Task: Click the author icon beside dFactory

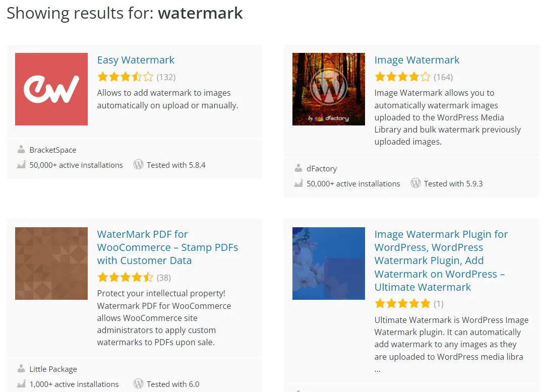Action: tap(298, 168)
